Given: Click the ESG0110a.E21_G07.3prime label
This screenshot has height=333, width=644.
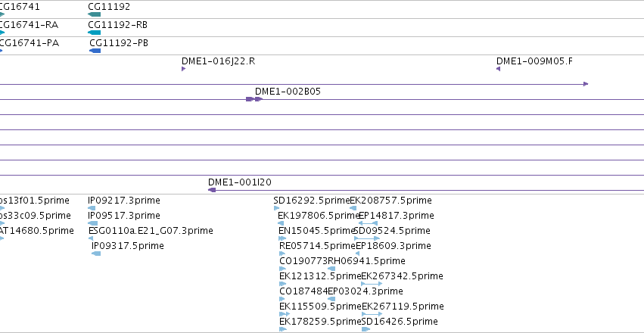Looking at the screenshot, I should click(151, 231).
